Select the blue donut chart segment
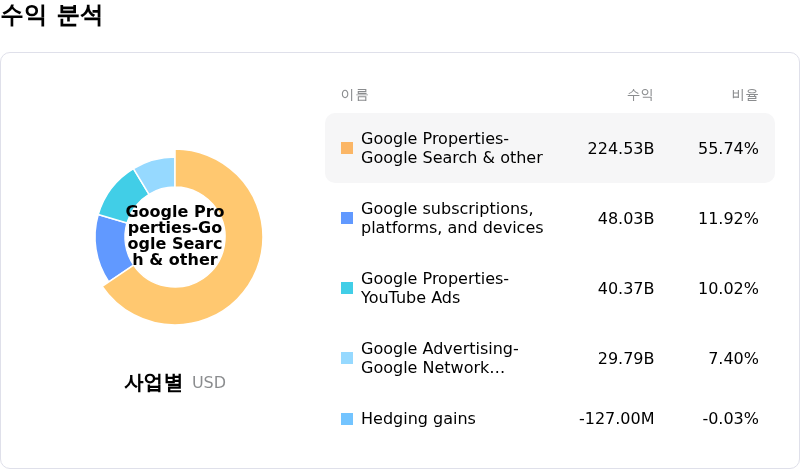 pos(112,248)
